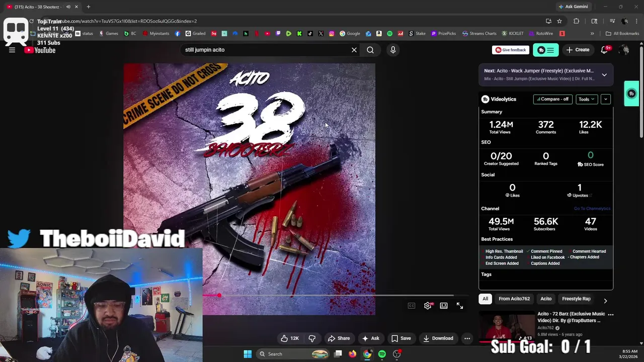Save the video to a playlist

(401, 338)
